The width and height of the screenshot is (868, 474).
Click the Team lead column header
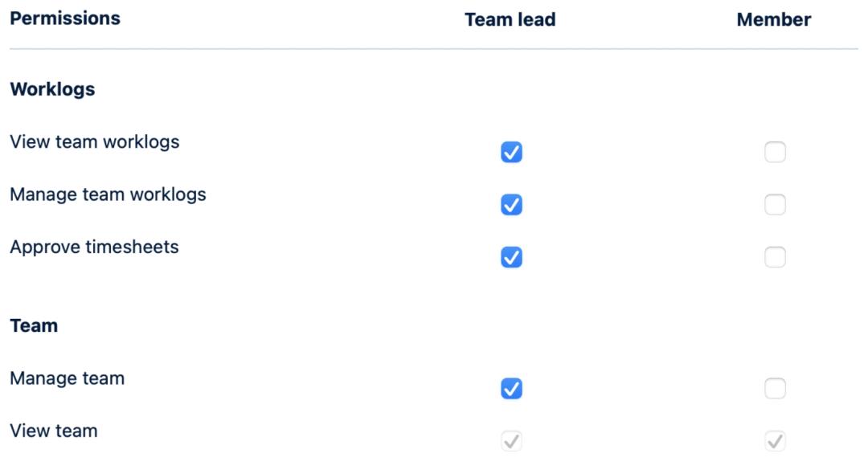pos(510,20)
